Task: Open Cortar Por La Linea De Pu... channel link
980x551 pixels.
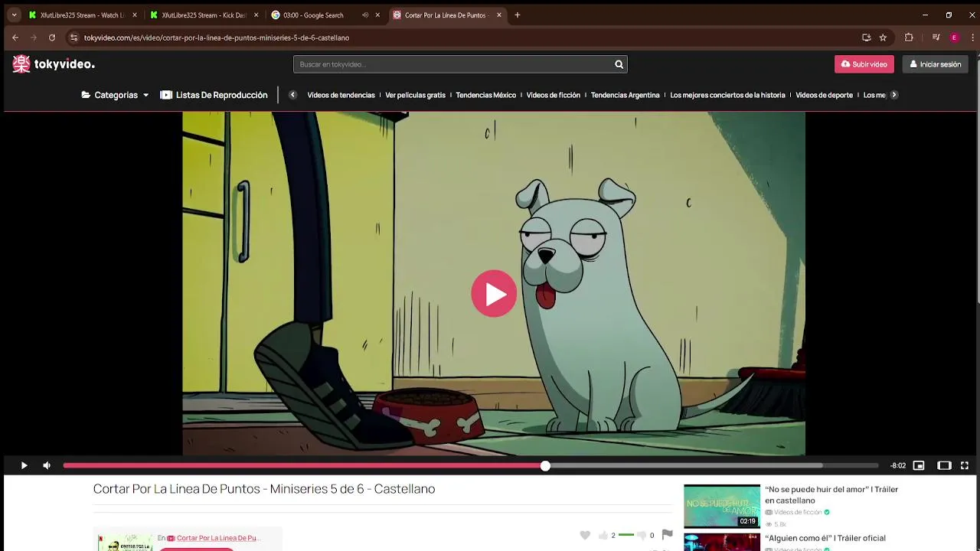Action: pyautogui.click(x=218, y=538)
